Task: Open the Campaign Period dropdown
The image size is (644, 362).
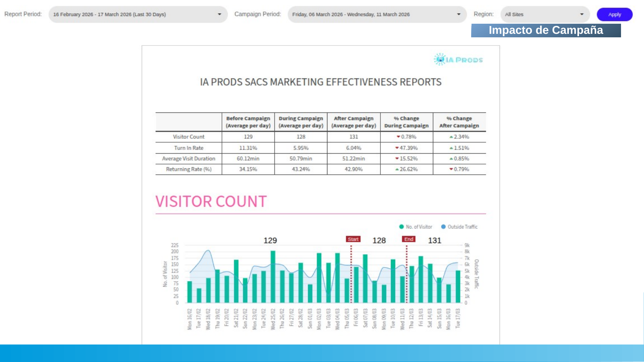Action: coord(377,14)
